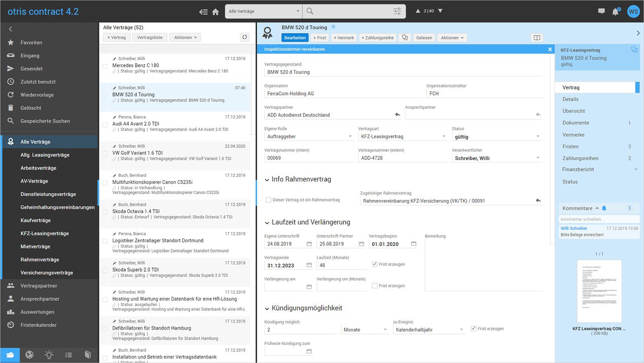The image size is (644, 363).
Task: Click the back-list arrow icon beside home
Action: (x=204, y=12)
